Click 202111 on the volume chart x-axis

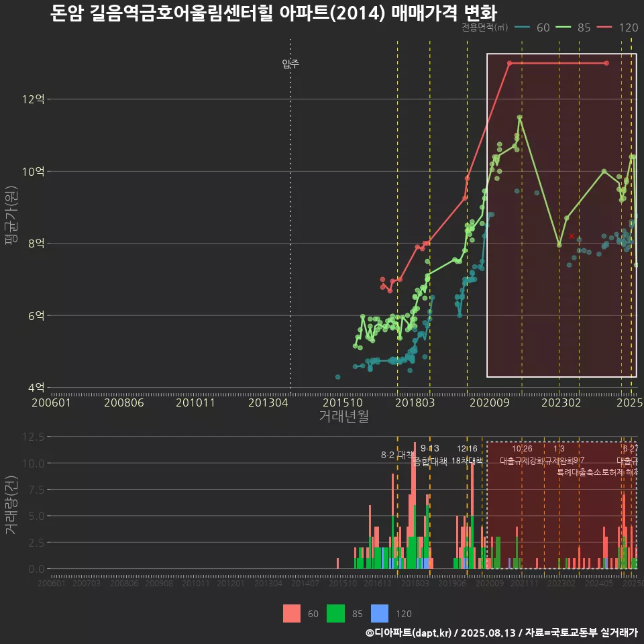pos(525,583)
